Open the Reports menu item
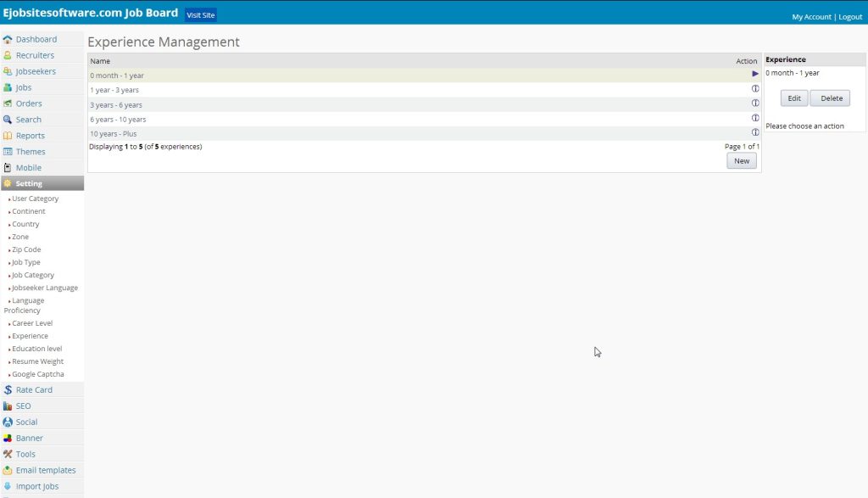Image resolution: width=868 pixels, height=498 pixels. 30,136
